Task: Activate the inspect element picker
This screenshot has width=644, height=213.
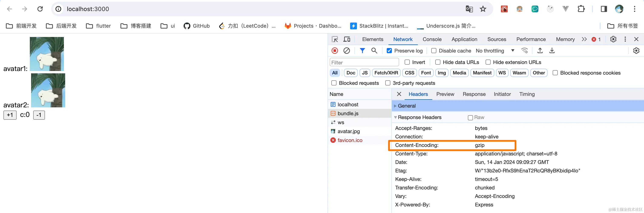Action: click(x=335, y=39)
